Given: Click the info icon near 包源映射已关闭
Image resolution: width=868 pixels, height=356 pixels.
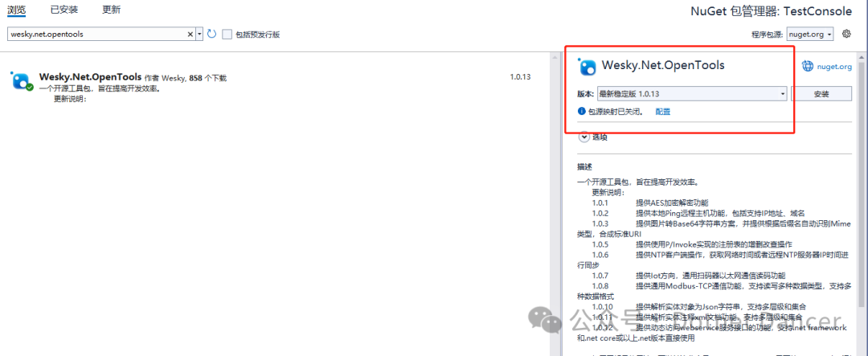Looking at the screenshot, I should pos(581,111).
